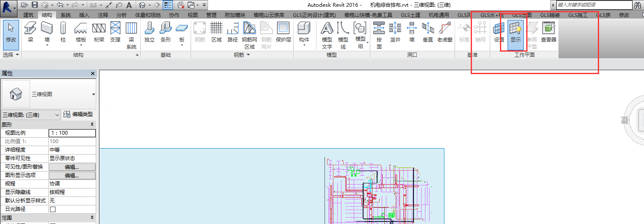
Task: Click the 视图比例 1 : 100 field
Action: click(x=72, y=133)
